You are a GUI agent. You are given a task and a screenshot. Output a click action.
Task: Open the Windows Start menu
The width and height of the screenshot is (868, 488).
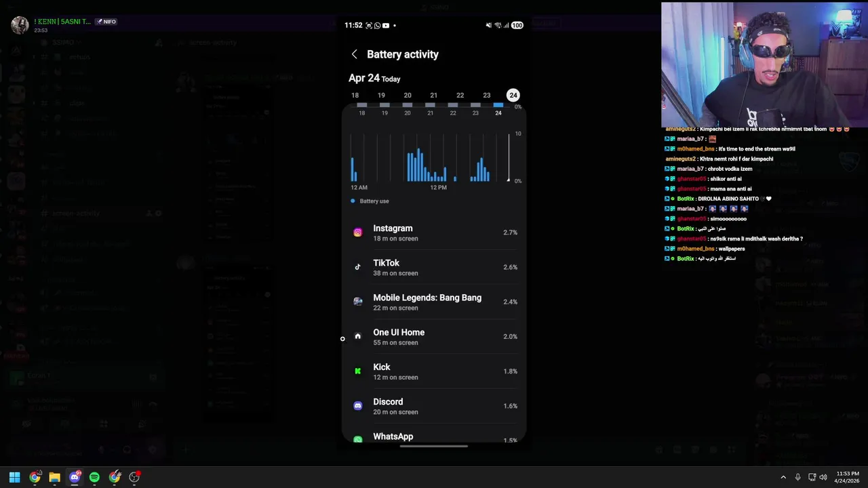(x=14, y=477)
